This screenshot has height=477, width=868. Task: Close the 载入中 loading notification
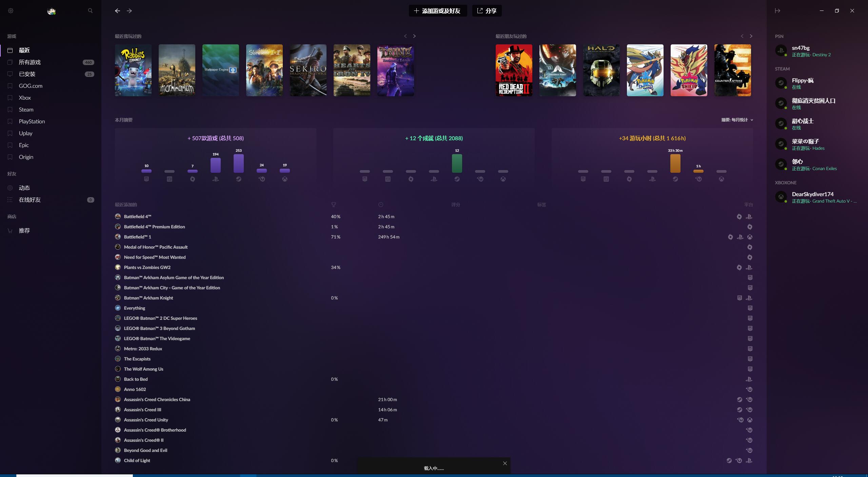coord(505,463)
